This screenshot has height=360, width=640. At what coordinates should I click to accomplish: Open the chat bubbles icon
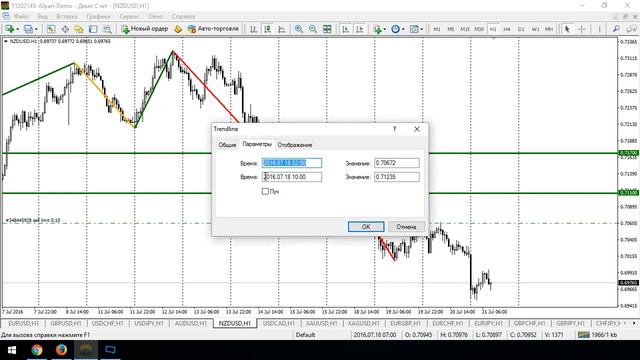point(631,29)
